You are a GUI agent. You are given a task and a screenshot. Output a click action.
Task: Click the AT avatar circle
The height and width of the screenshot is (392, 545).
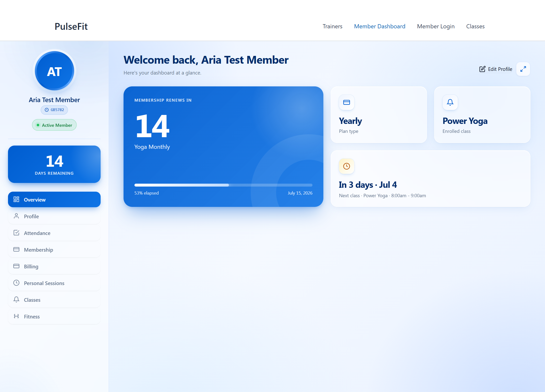(x=54, y=71)
